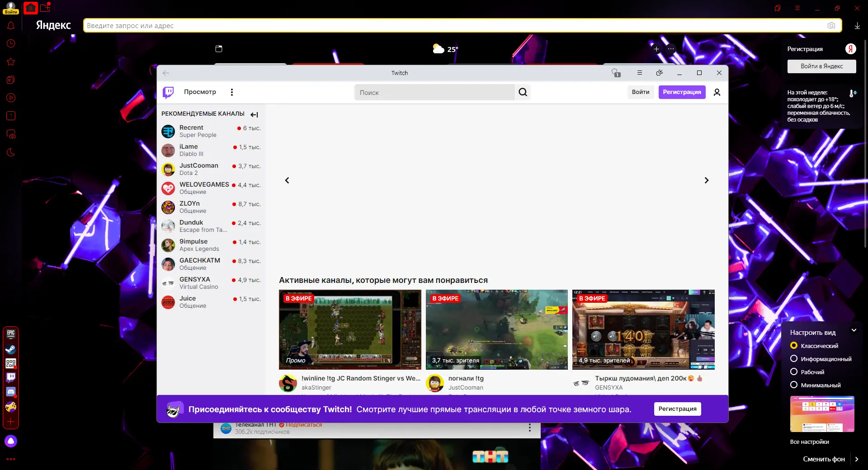Open the browser downloads arrow
The image size is (868, 470).
tap(857, 26)
